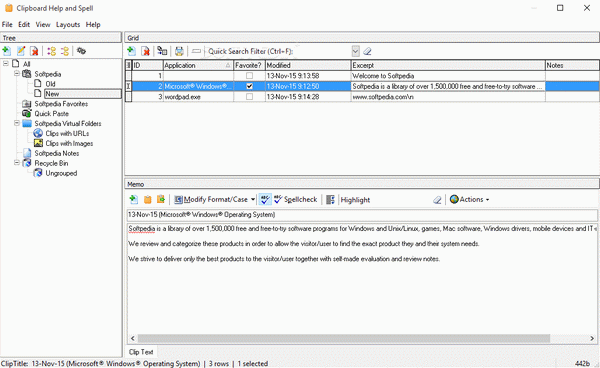
Task: Select the New group in tree
Action: 52,94
